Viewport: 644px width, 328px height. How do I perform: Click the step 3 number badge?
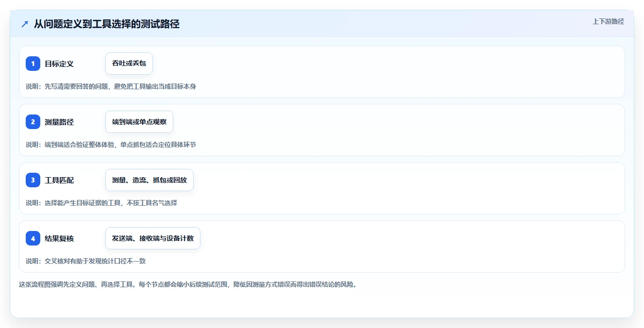pos(33,180)
